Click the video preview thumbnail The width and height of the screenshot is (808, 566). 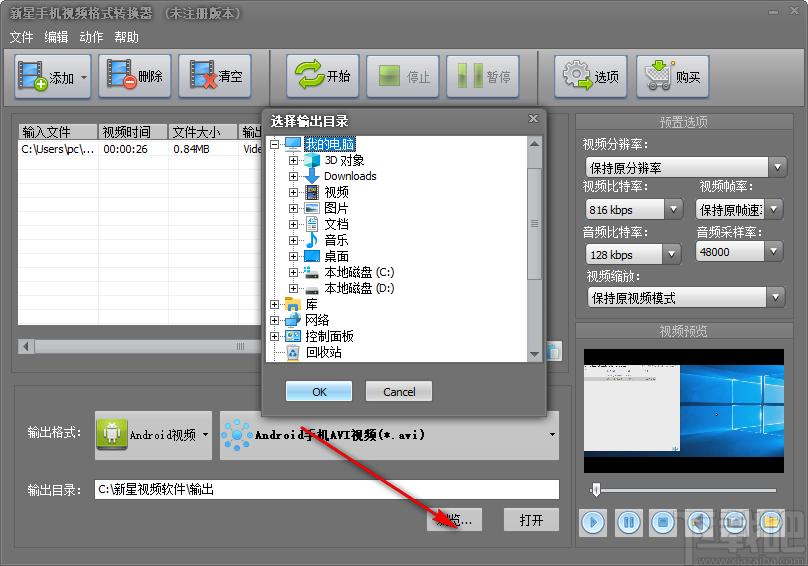tap(684, 411)
